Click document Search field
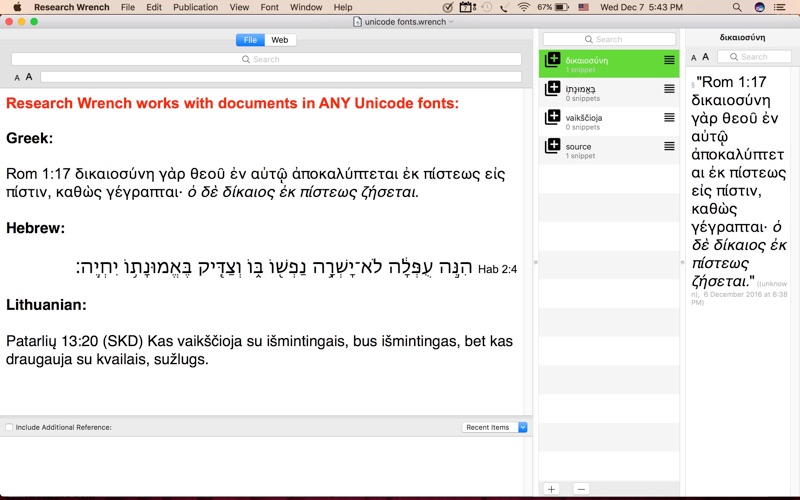This screenshot has height=500, width=800. (266, 59)
